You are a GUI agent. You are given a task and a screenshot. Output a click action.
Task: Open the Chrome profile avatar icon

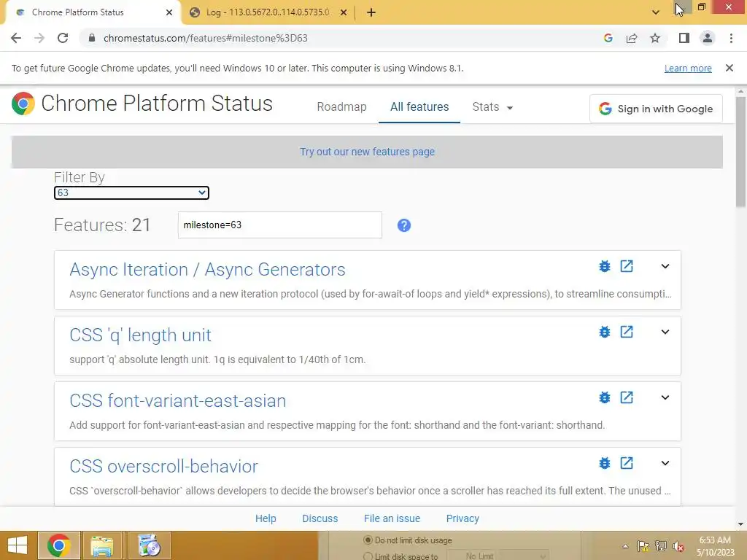coord(708,38)
